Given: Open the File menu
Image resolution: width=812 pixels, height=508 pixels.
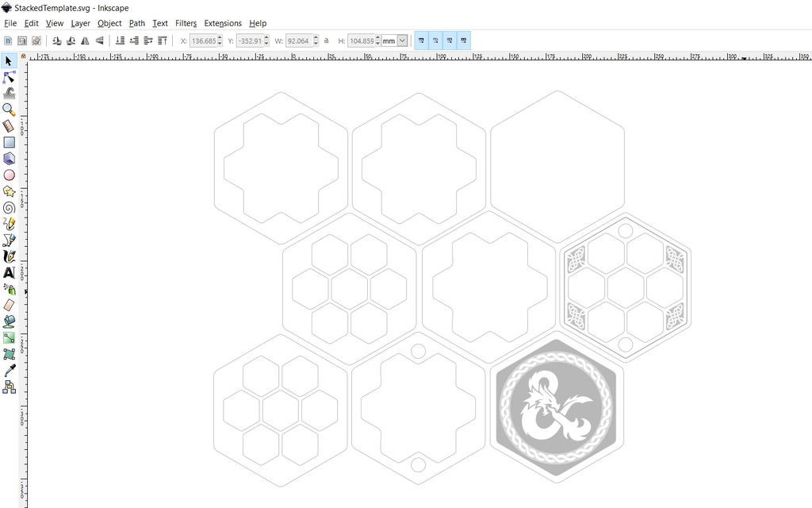Looking at the screenshot, I should coord(10,23).
